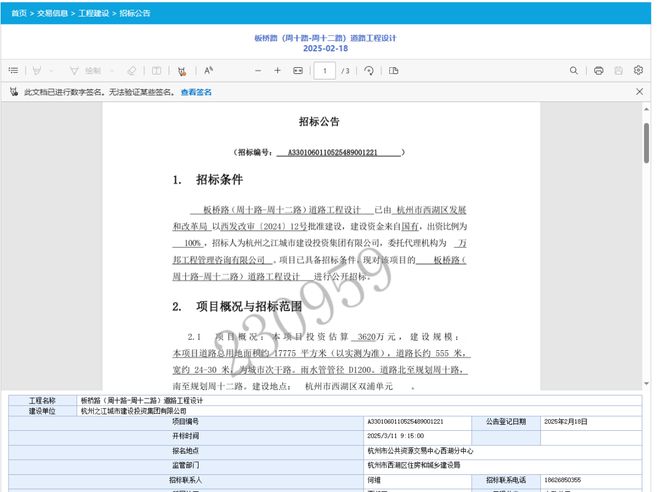Click the value 2025/3/11 9:15:00
This screenshot has width=660, height=492.
click(x=395, y=436)
